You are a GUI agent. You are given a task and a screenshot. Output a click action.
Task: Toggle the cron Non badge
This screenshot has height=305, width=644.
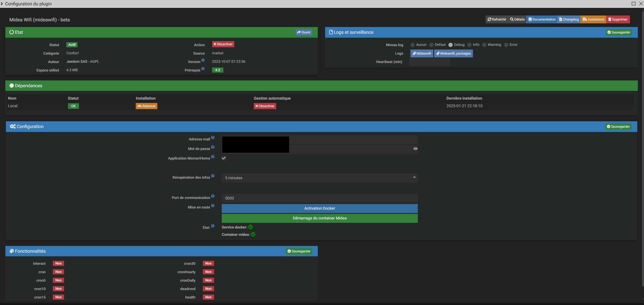pyautogui.click(x=58, y=272)
